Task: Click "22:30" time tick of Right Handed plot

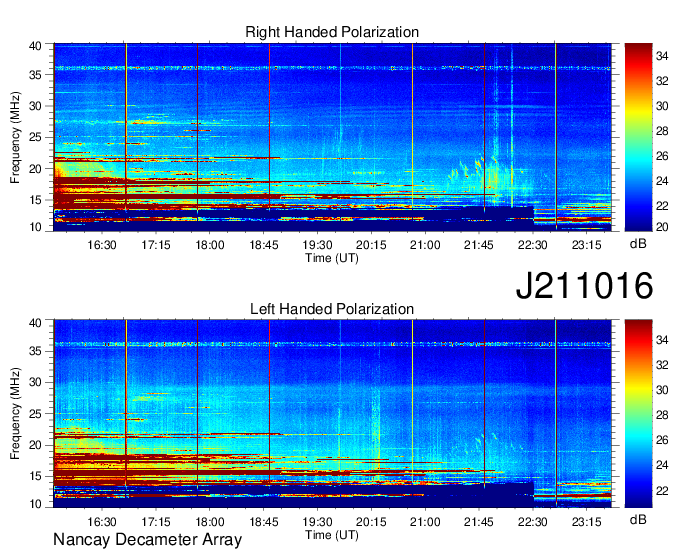Action: coord(533,245)
